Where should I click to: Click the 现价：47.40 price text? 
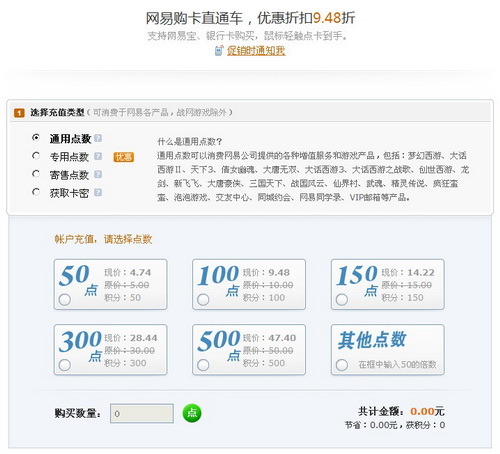coord(269,338)
